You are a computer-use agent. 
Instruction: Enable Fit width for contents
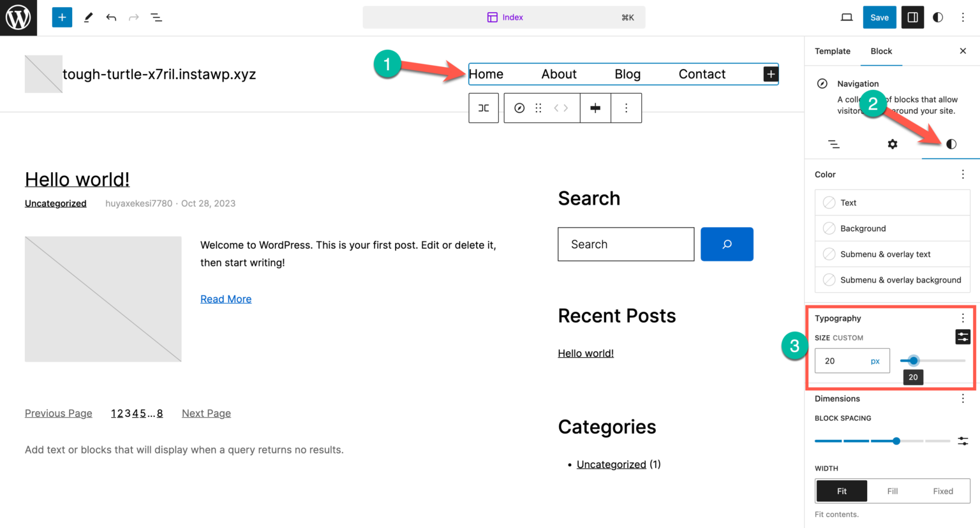[x=841, y=491]
